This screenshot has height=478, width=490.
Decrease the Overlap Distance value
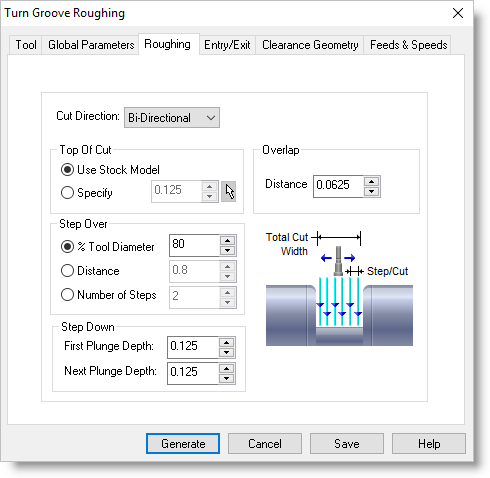[372, 191]
